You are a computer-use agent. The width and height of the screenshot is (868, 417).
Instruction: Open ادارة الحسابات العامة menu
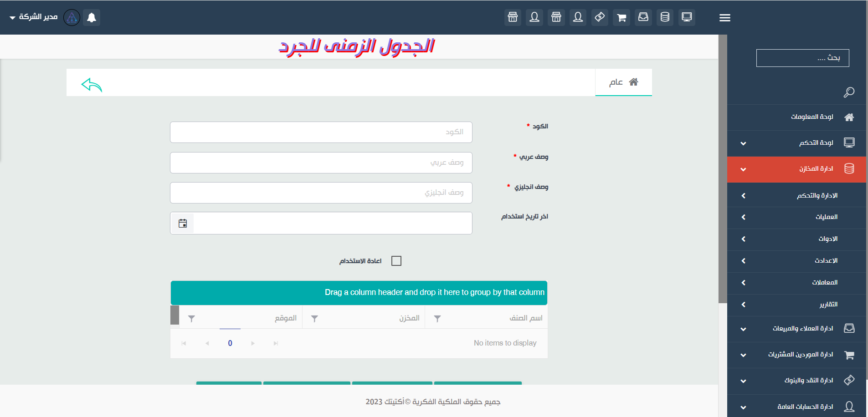(x=796, y=407)
